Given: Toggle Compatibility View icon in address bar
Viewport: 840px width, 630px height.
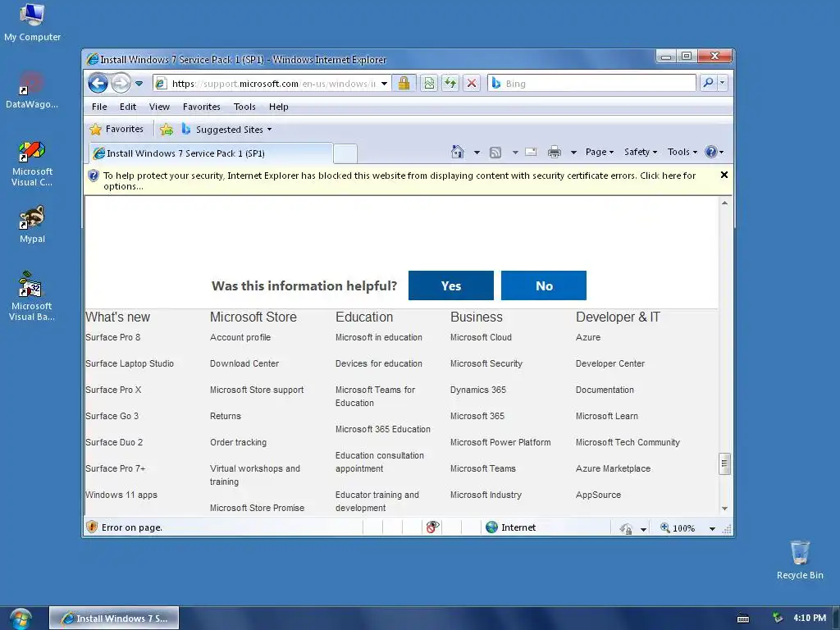Looking at the screenshot, I should coord(429,83).
